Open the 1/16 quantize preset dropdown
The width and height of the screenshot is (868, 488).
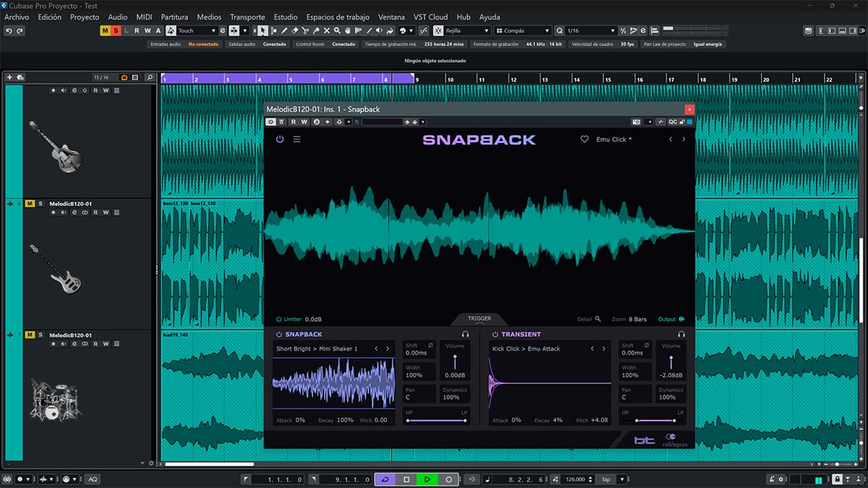590,31
